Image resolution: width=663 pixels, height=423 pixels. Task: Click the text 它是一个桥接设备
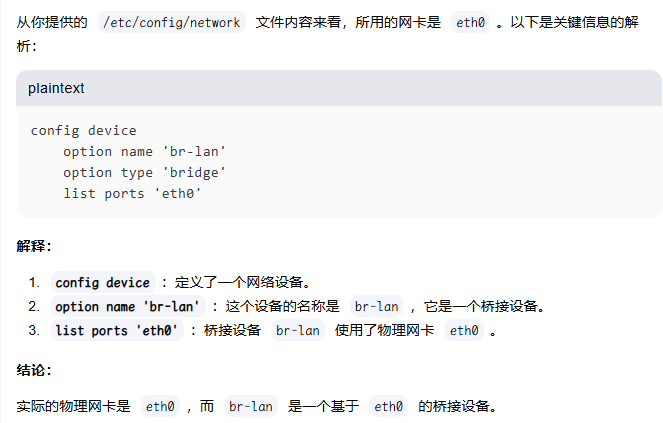pyautogui.click(x=484, y=306)
